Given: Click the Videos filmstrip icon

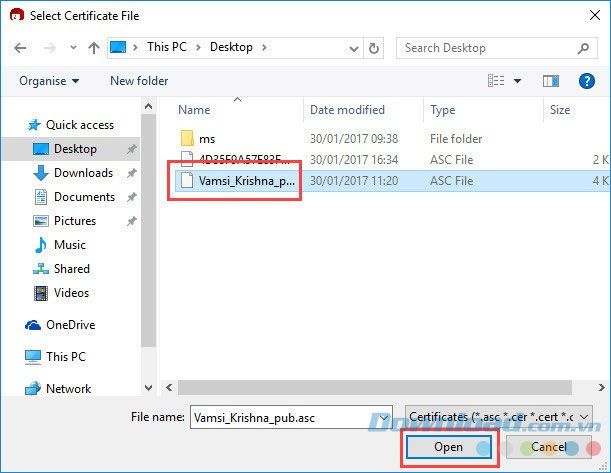Looking at the screenshot, I should 41,293.
